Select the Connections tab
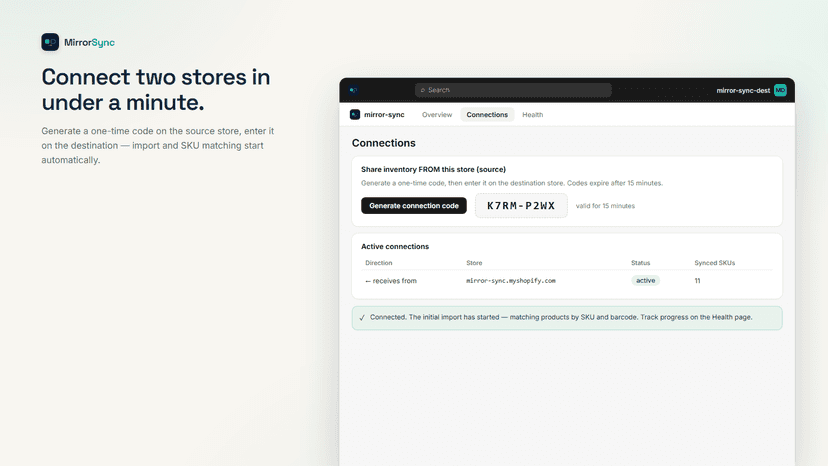This screenshot has height=466, width=828. click(x=487, y=115)
